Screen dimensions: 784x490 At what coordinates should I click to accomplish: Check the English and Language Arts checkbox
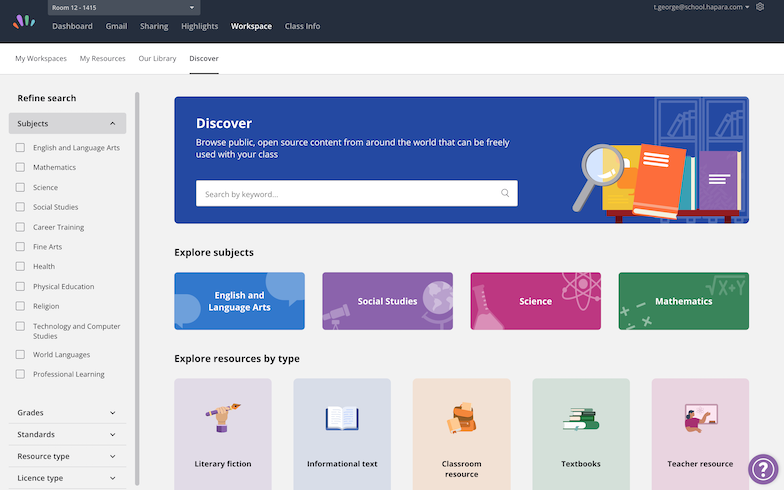point(20,148)
